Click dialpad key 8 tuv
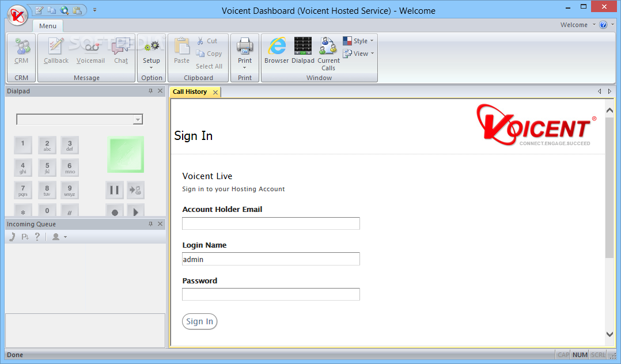Image resolution: width=621 pixels, height=364 pixels. pyautogui.click(x=47, y=190)
